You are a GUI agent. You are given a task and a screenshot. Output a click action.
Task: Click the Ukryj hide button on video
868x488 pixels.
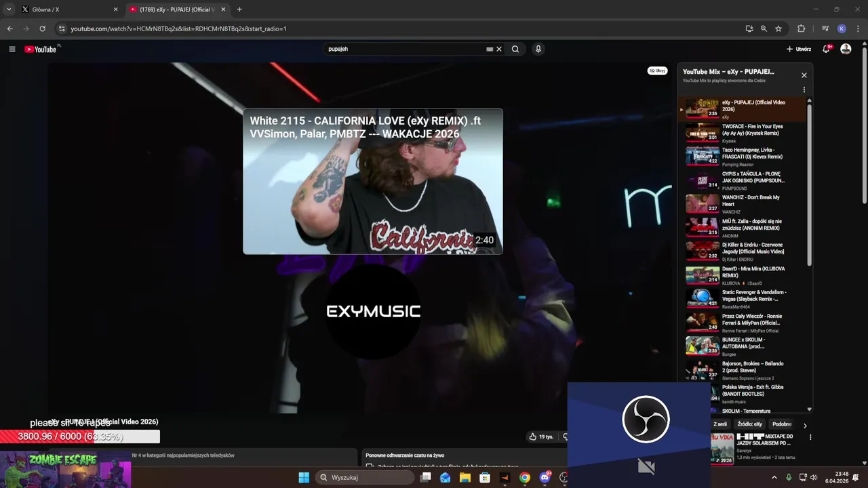pos(657,70)
